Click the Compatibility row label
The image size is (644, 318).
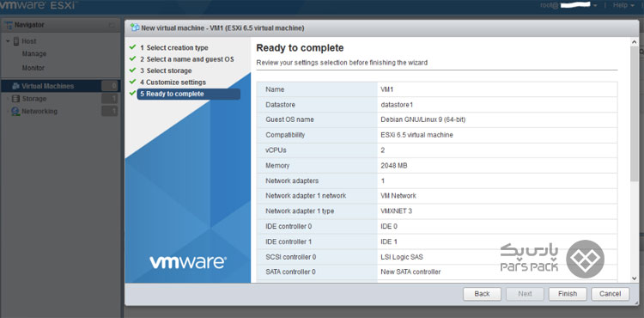tap(285, 135)
